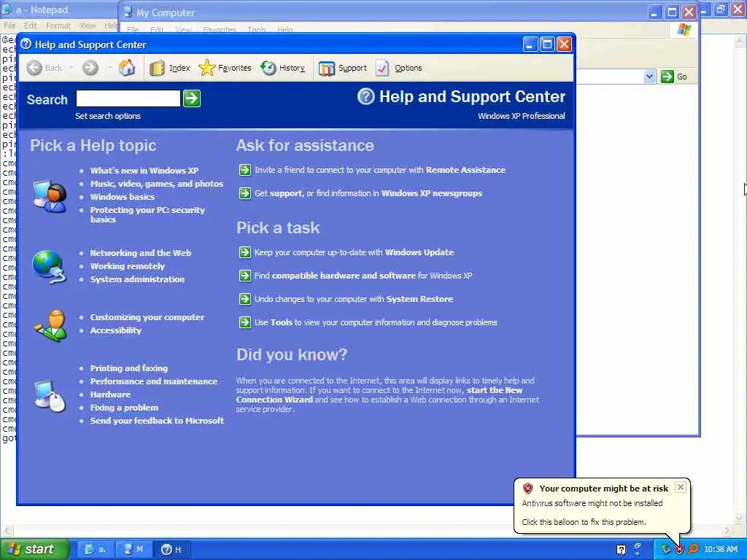Open Send your feedback to Microsoft
747x560 pixels.
(x=158, y=421)
